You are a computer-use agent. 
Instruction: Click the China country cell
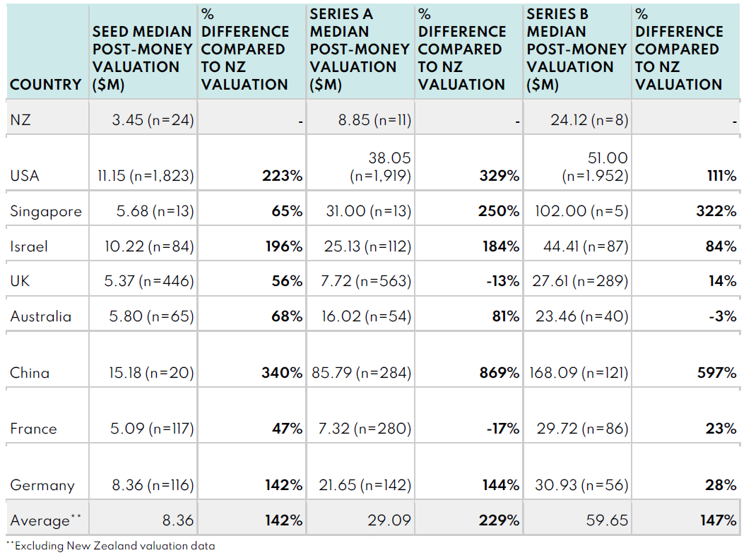pyautogui.click(x=30, y=373)
